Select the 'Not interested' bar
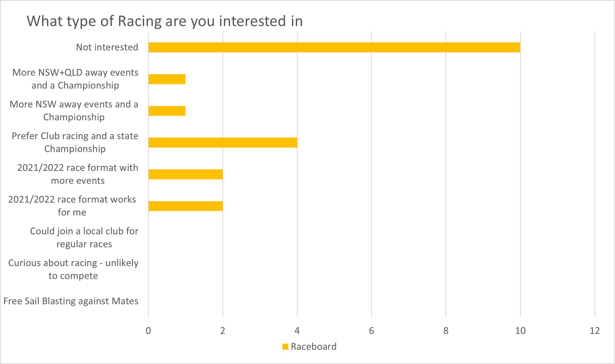This screenshot has height=364, width=615. 334,47
